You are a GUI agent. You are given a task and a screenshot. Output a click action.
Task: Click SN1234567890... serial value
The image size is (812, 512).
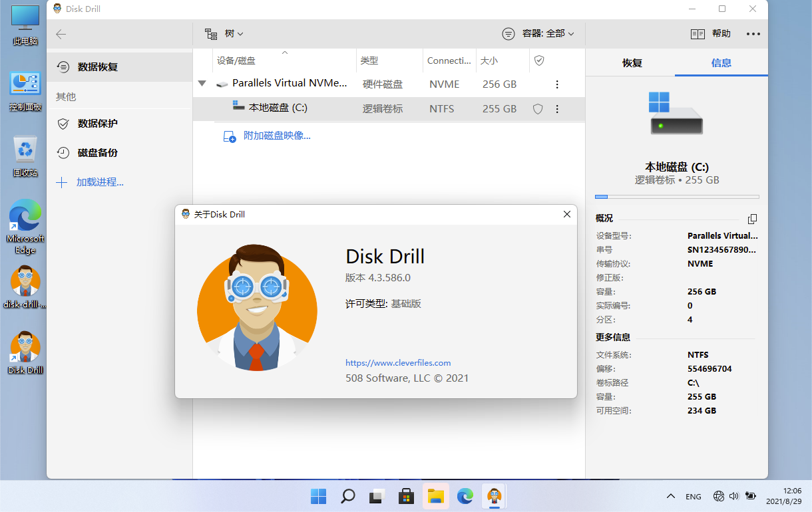723,250
